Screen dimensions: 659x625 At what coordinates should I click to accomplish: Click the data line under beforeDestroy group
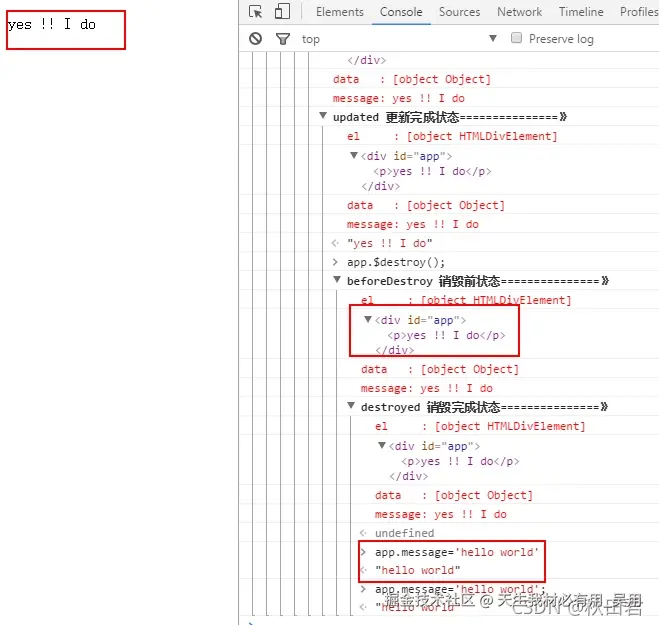click(x=440, y=369)
